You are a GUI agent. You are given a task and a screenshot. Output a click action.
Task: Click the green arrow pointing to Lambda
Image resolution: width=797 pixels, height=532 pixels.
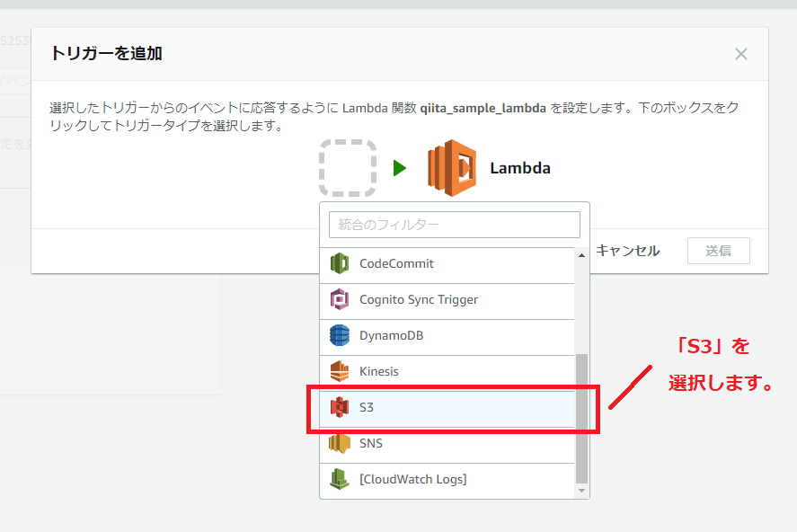pyautogui.click(x=400, y=167)
